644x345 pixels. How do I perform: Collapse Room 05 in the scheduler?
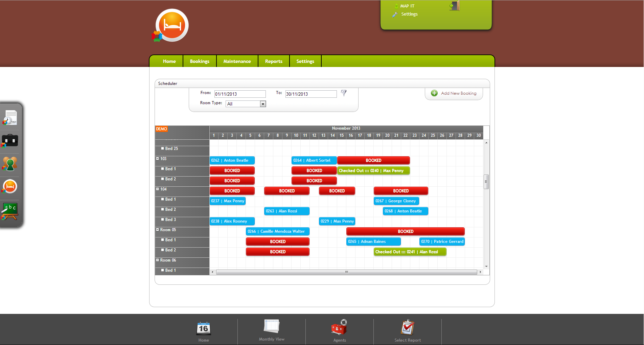[157, 229]
